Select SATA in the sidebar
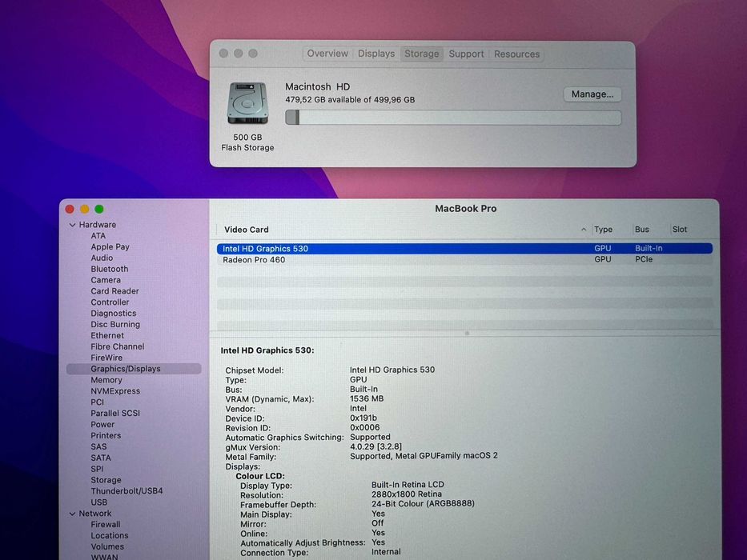This screenshot has width=747, height=560. click(101, 458)
